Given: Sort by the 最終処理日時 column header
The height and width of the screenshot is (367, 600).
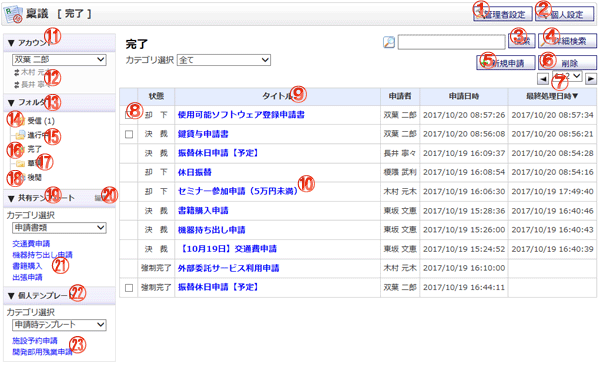Looking at the screenshot, I should [552, 96].
